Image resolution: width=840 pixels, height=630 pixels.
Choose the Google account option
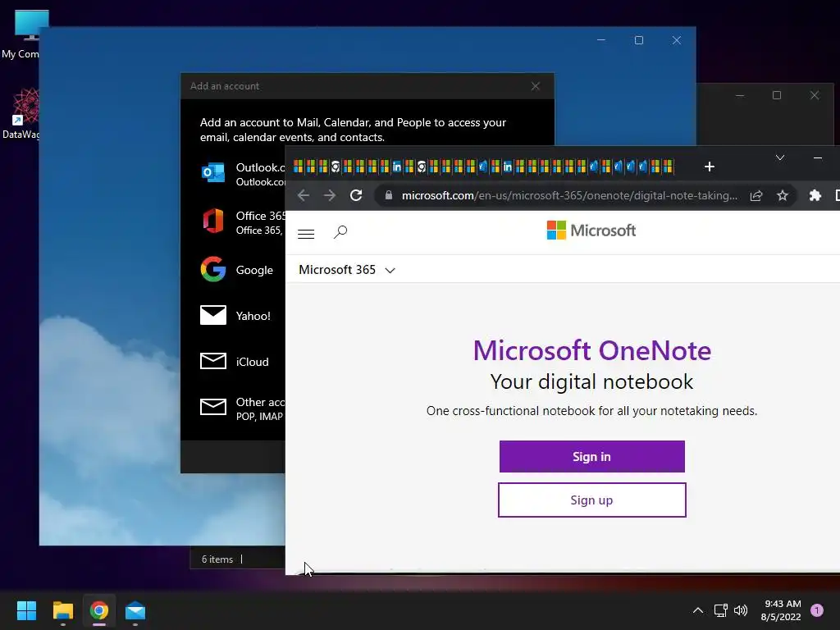tap(237, 269)
